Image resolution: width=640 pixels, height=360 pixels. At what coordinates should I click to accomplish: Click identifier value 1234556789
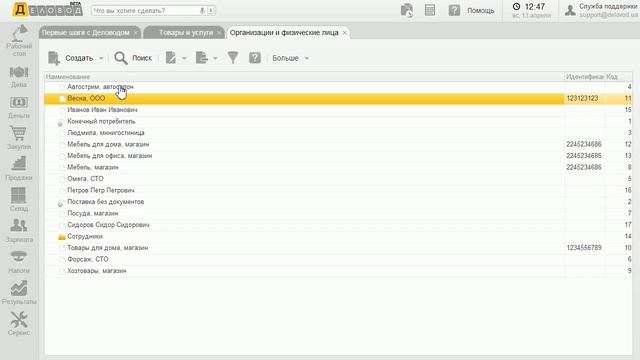click(584, 248)
